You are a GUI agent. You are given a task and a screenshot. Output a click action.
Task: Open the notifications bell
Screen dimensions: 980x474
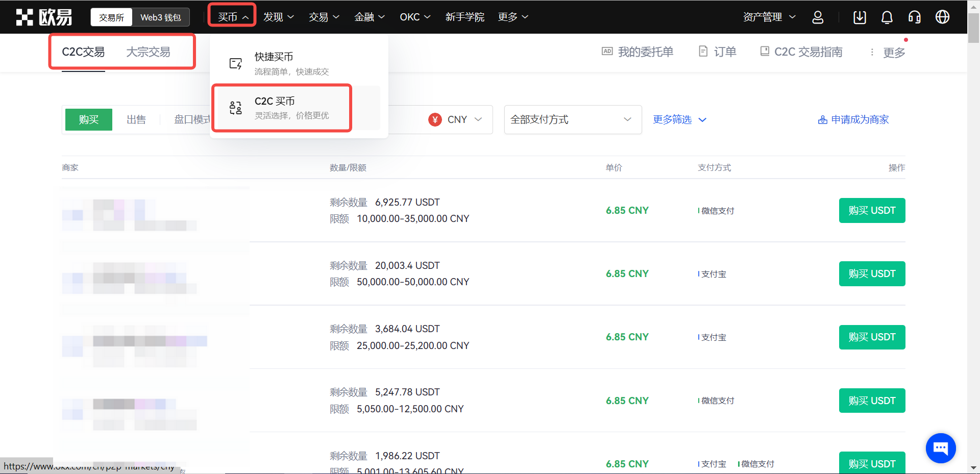pyautogui.click(x=887, y=17)
